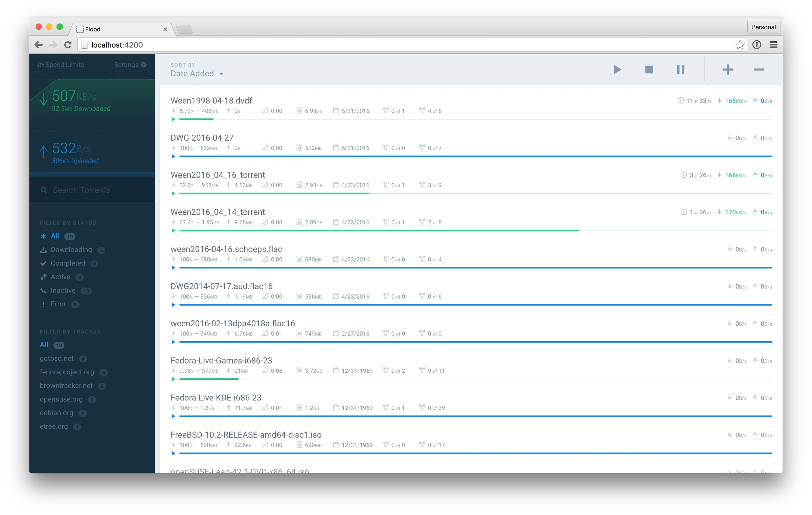Open the Personal profile menu
Image resolution: width=812 pixels, height=515 pixels.
pyautogui.click(x=763, y=27)
